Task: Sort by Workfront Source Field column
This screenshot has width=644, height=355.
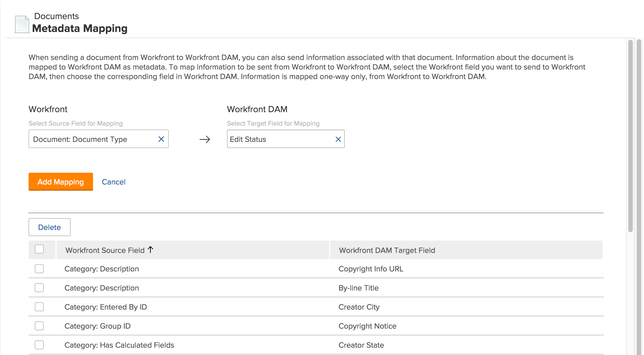Action: [x=105, y=250]
